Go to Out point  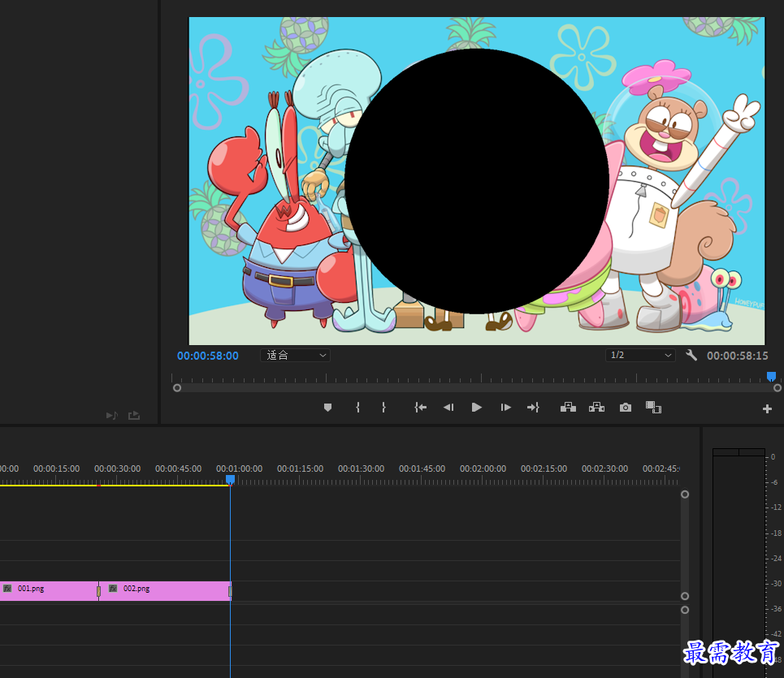point(533,408)
